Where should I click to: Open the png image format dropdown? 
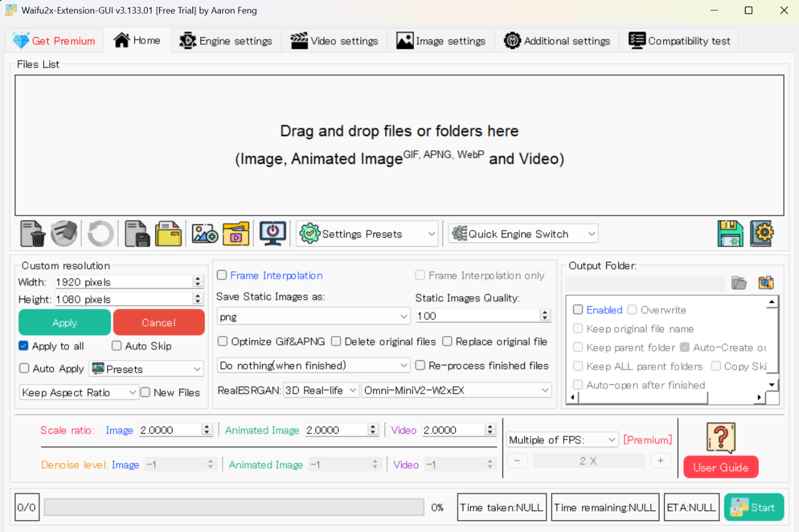point(313,316)
